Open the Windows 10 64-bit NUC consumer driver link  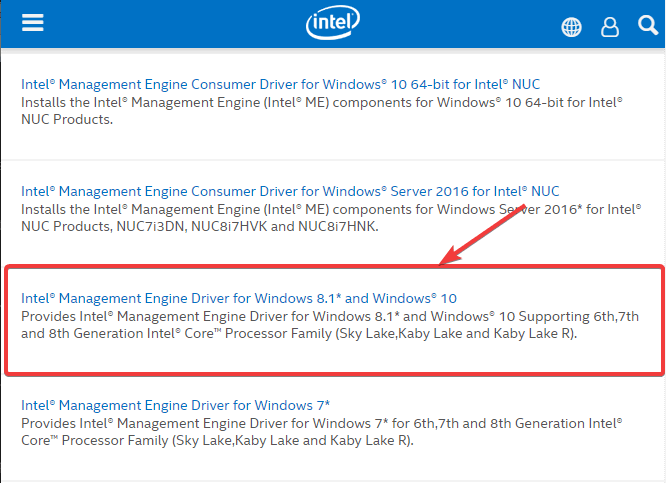coord(280,84)
